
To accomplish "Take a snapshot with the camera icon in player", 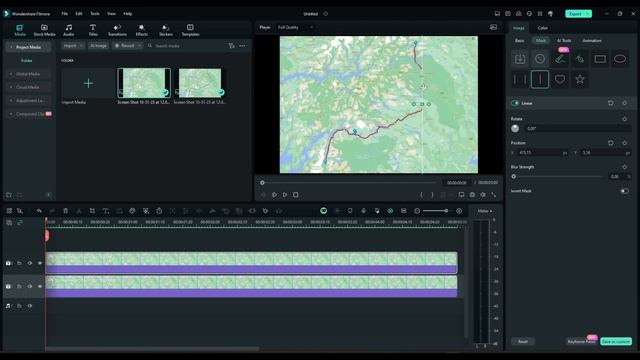I will pyautogui.click(x=472, y=195).
